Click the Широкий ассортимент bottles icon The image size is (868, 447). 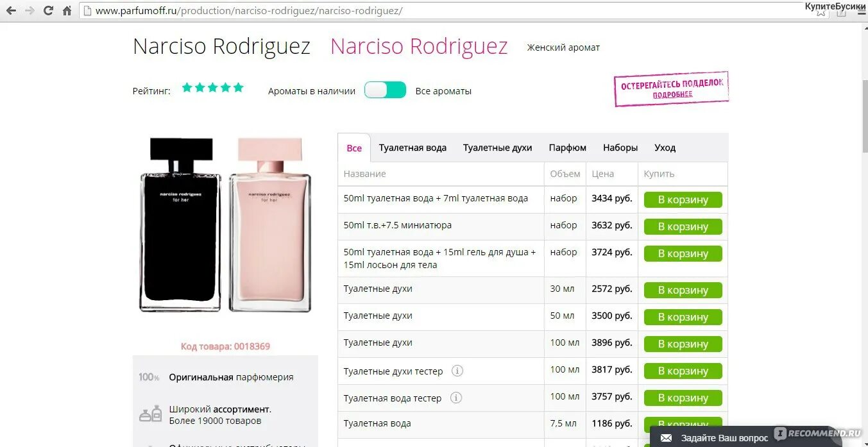click(x=150, y=414)
